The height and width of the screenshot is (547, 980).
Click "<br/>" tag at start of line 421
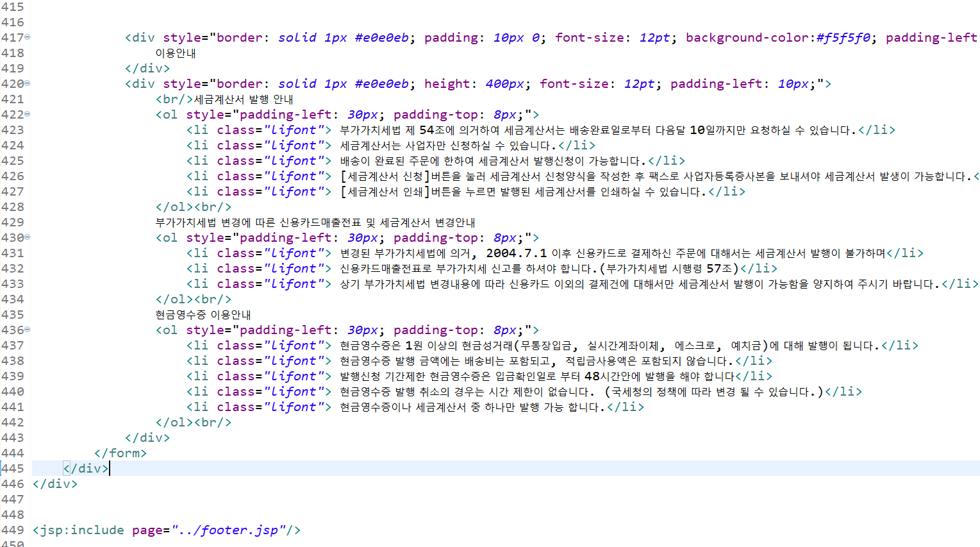174,99
